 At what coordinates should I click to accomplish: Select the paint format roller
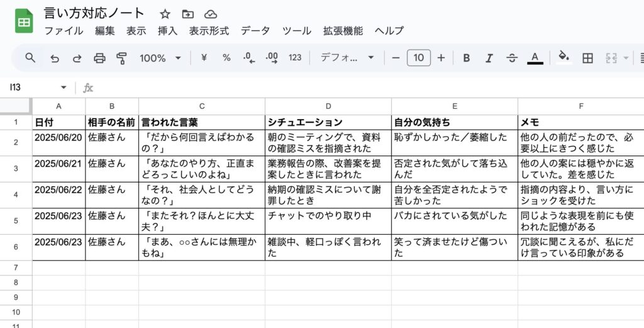(x=121, y=59)
